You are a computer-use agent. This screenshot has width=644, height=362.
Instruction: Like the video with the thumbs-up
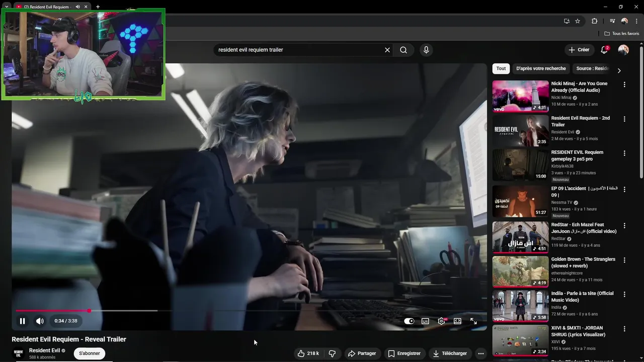pos(308,353)
